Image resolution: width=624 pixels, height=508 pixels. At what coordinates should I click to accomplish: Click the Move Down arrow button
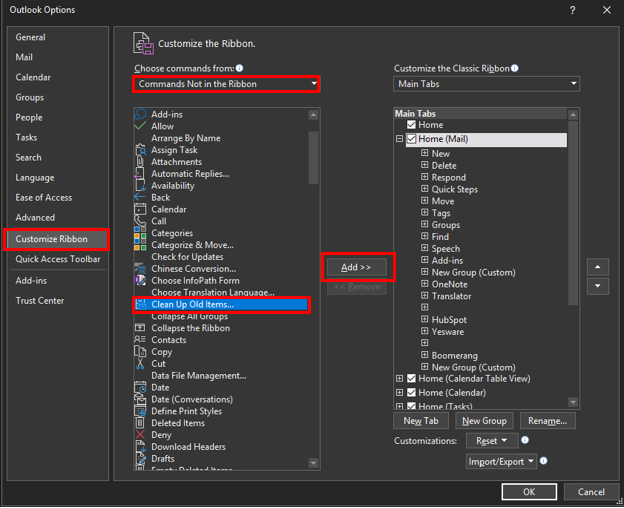598,286
